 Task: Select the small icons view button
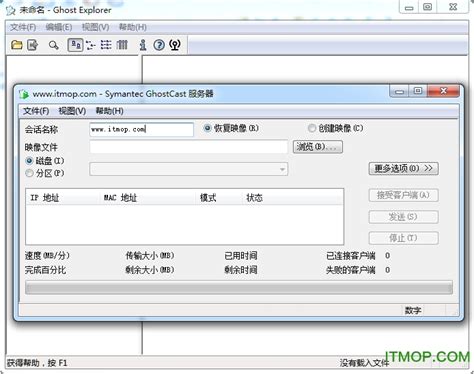click(x=91, y=45)
